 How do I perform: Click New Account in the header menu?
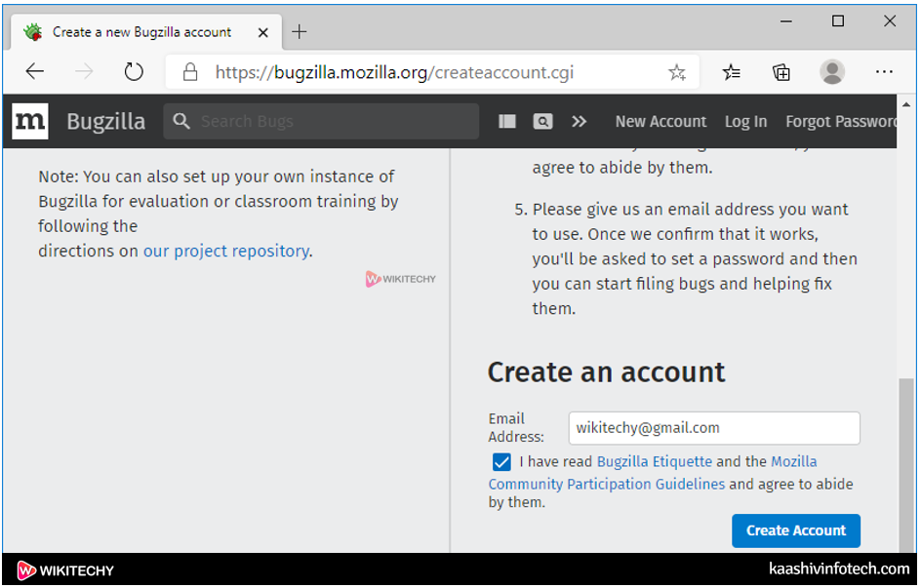pyautogui.click(x=661, y=122)
